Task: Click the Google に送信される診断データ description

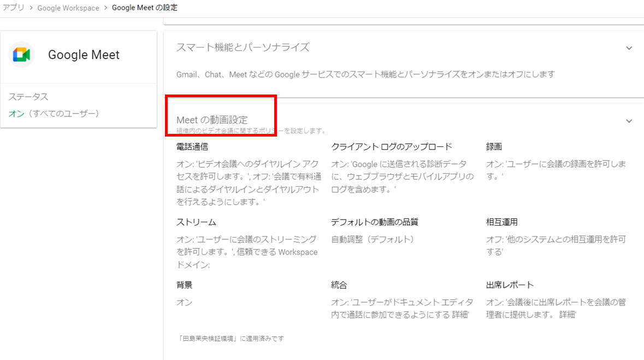Action: pyautogui.click(x=403, y=176)
